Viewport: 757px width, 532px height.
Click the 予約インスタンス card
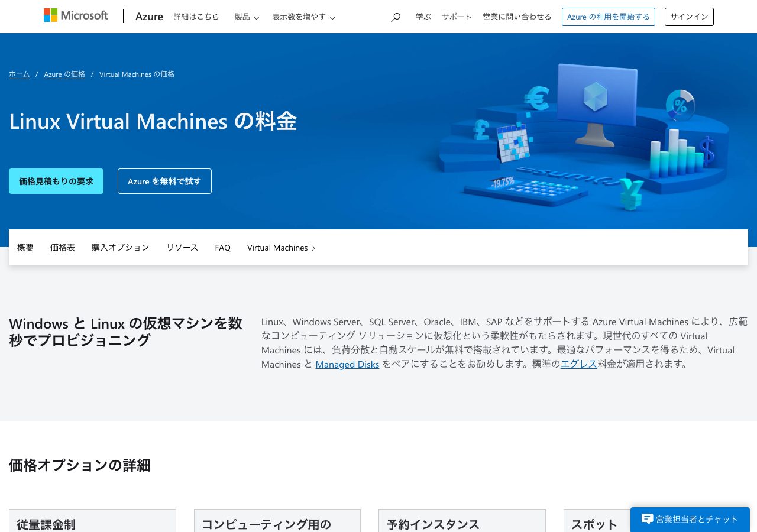pyautogui.click(x=462, y=521)
